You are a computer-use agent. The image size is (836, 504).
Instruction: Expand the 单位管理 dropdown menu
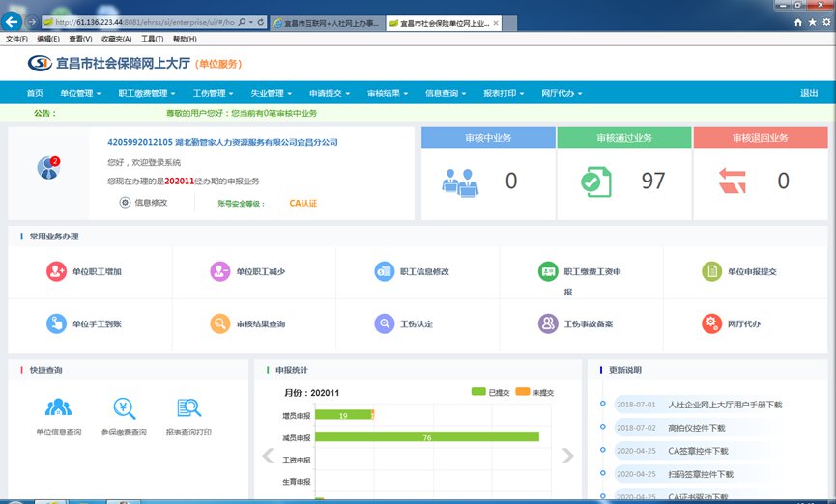pyautogui.click(x=81, y=94)
